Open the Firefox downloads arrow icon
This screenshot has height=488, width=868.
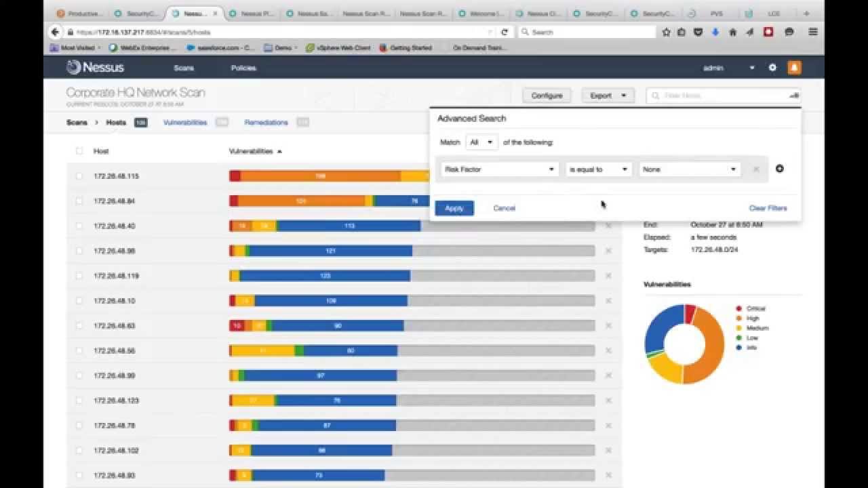715,32
